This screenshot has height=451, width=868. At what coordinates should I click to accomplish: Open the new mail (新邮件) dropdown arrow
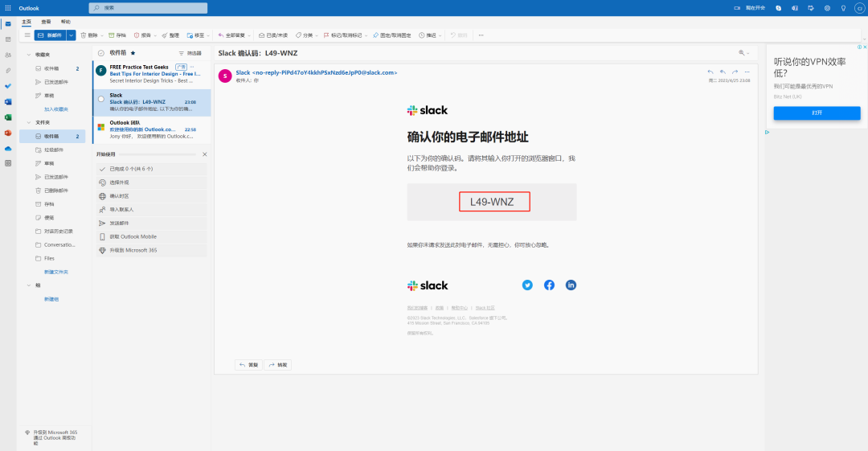point(71,35)
